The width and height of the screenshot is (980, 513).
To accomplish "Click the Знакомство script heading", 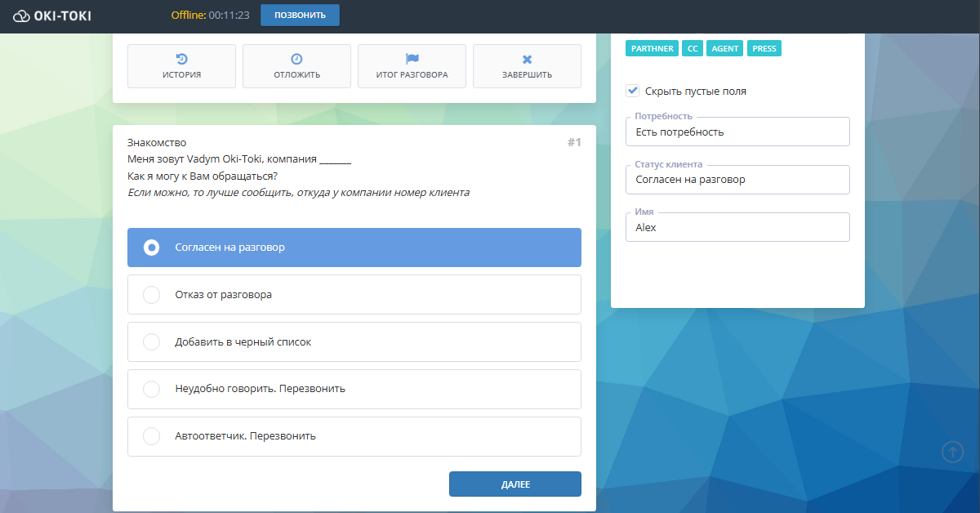I will (x=157, y=143).
